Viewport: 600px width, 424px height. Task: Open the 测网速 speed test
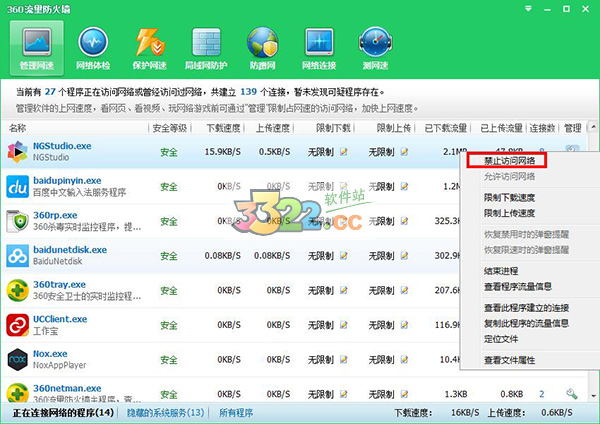375,49
